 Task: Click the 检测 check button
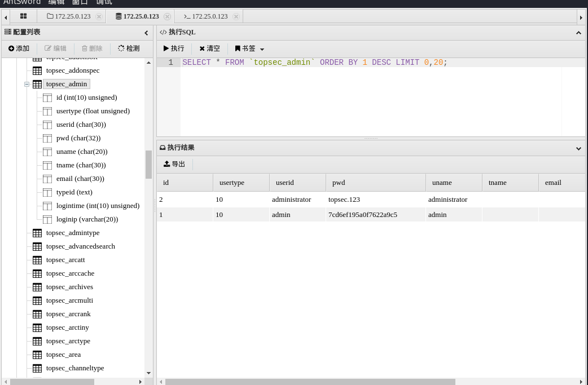coord(129,48)
